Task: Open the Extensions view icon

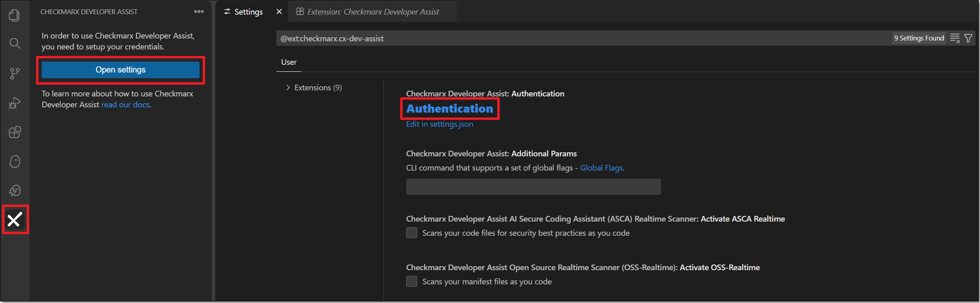Action: tap(15, 132)
